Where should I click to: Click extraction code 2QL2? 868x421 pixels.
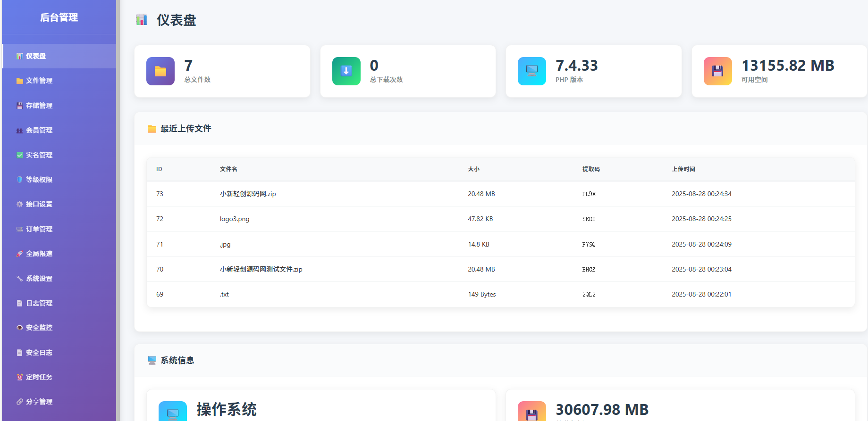tap(589, 294)
